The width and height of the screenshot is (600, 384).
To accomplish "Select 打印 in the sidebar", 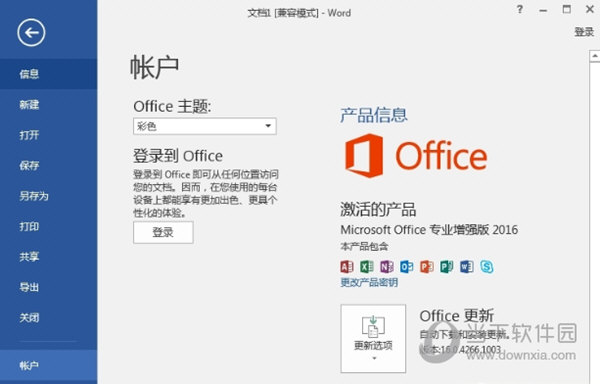I will (49, 226).
